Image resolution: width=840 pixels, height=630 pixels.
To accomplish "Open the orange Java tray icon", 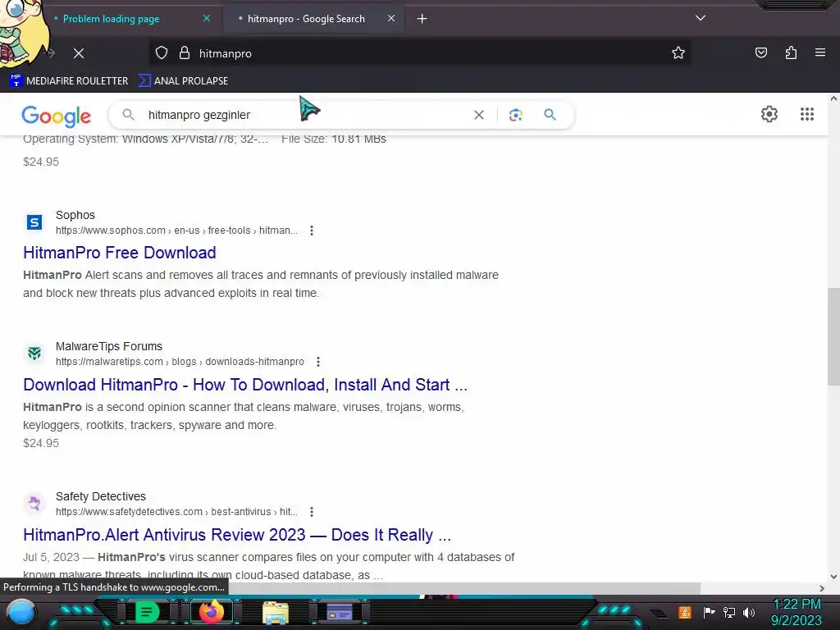I will (684, 612).
